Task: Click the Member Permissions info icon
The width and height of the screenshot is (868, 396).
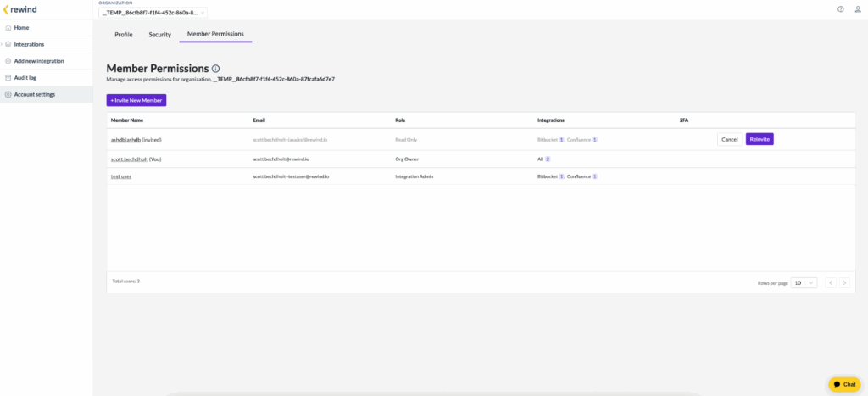Action: pyautogui.click(x=216, y=69)
